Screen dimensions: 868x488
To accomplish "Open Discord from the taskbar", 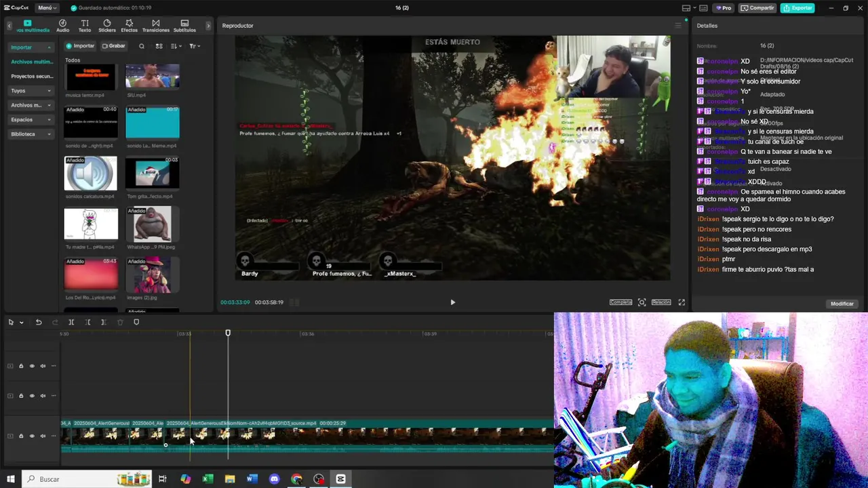I will click(274, 479).
